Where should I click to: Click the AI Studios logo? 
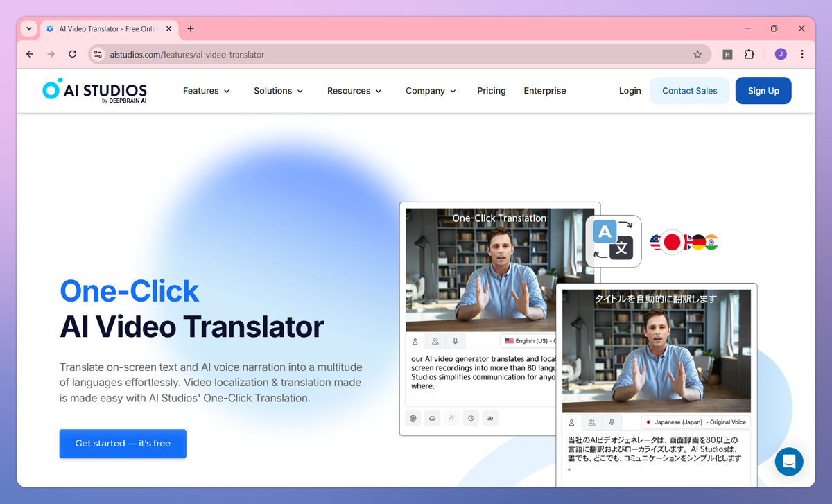click(94, 91)
